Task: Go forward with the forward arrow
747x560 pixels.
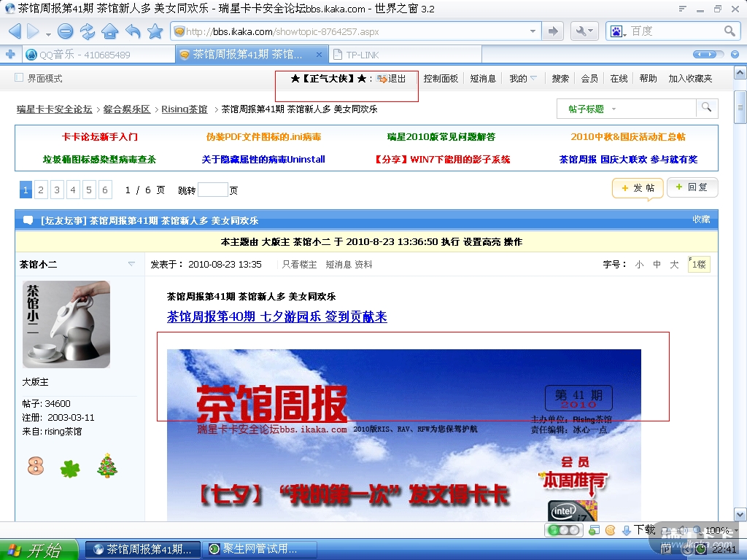Action: tap(33, 31)
